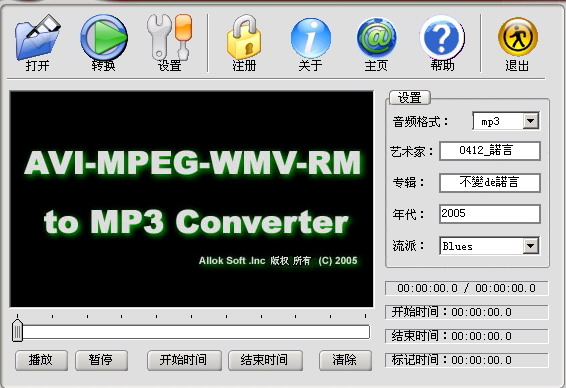The image size is (566, 388).
Task: Click the 注册 padlock icon
Action: pos(244,38)
